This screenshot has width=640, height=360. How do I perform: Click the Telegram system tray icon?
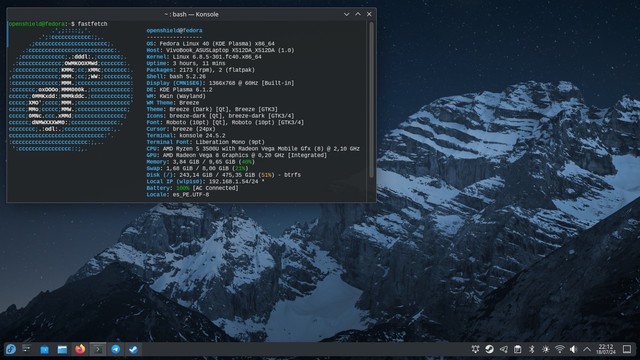pos(504,349)
